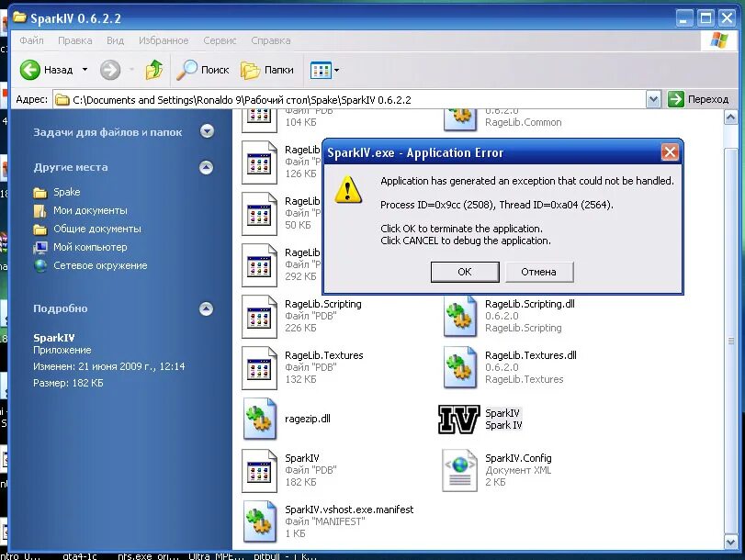Screen dimensions: 745x560
Task: Expand the Задачи для файлов и папок panel
Action: pos(207,131)
